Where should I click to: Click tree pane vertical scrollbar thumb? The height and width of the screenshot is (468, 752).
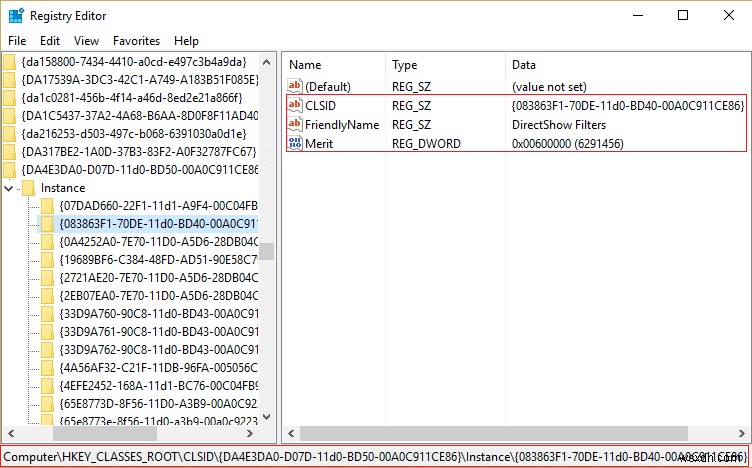pyautogui.click(x=267, y=251)
